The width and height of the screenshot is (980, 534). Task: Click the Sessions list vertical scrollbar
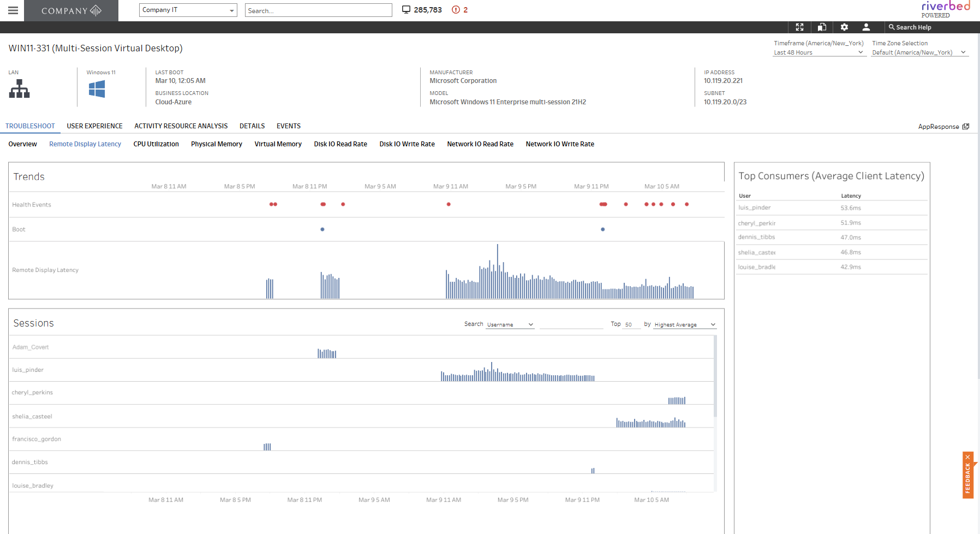[x=715, y=377]
